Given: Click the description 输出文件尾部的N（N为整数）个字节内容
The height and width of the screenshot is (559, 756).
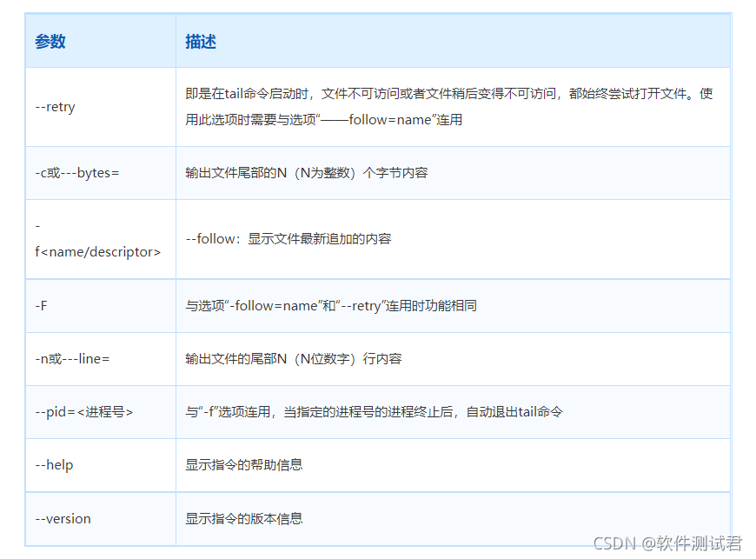Looking at the screenshot, I should 307,173.
